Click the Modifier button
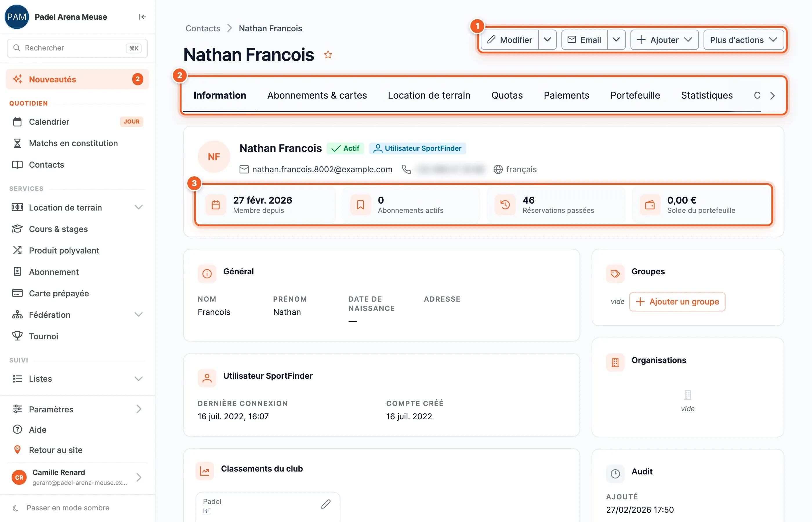The width and height of the screenshot is (812, 522). [x=510, y=40]
